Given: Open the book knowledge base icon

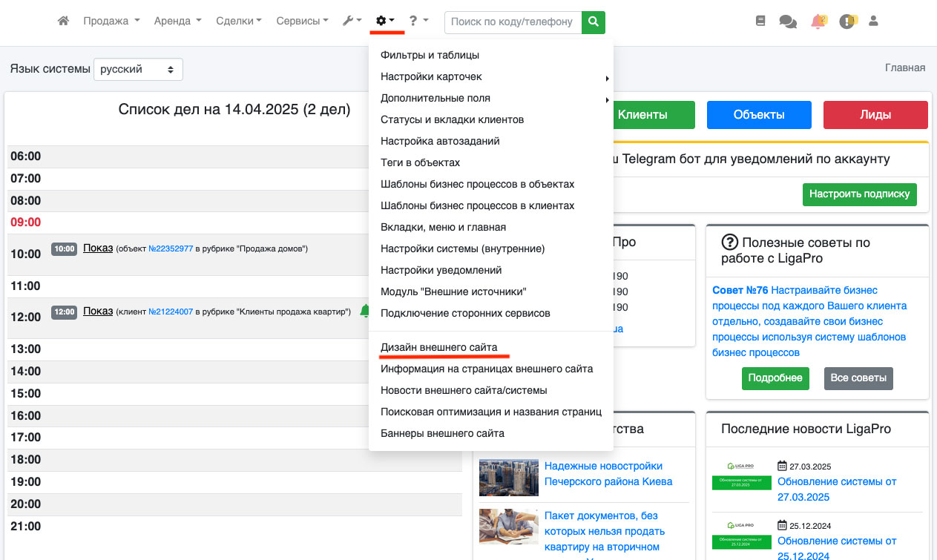Looking at the screenshot, I should 760,22.
